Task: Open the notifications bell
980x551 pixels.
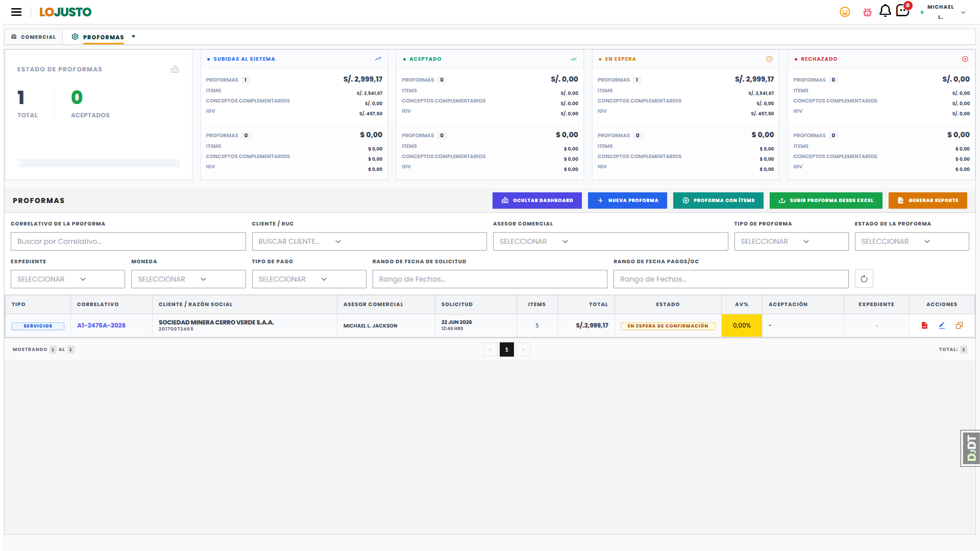Action: point(885,11)
